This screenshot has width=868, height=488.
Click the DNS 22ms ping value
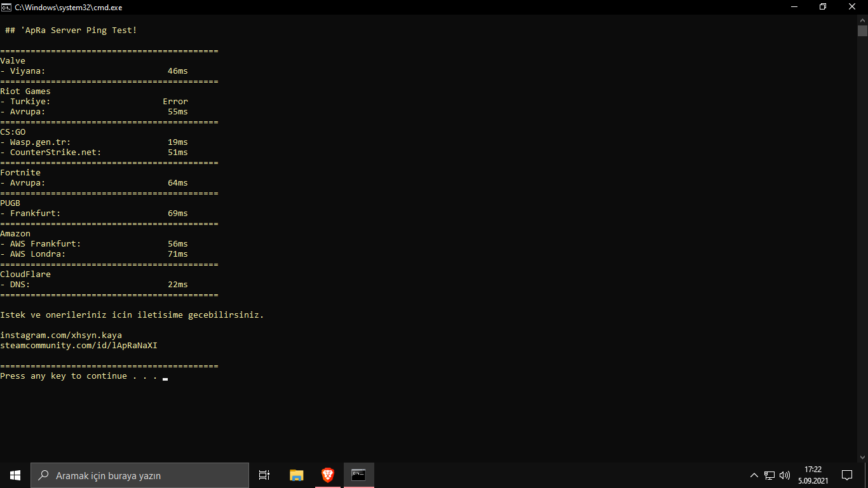click(x=178, y=285)
